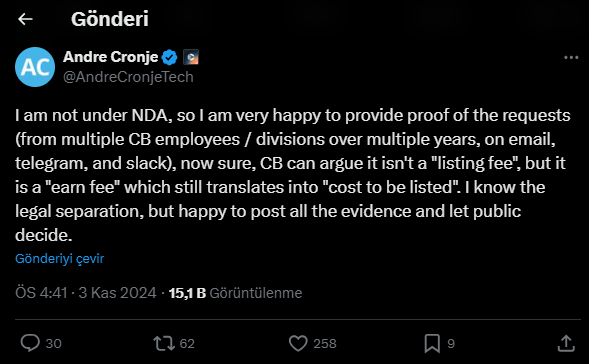Translate post via 'Gönderiyi çevir'

pos(59,258)
